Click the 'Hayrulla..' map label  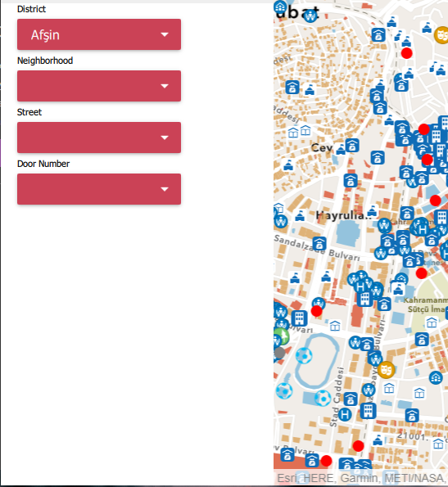(x=344, y=215)
